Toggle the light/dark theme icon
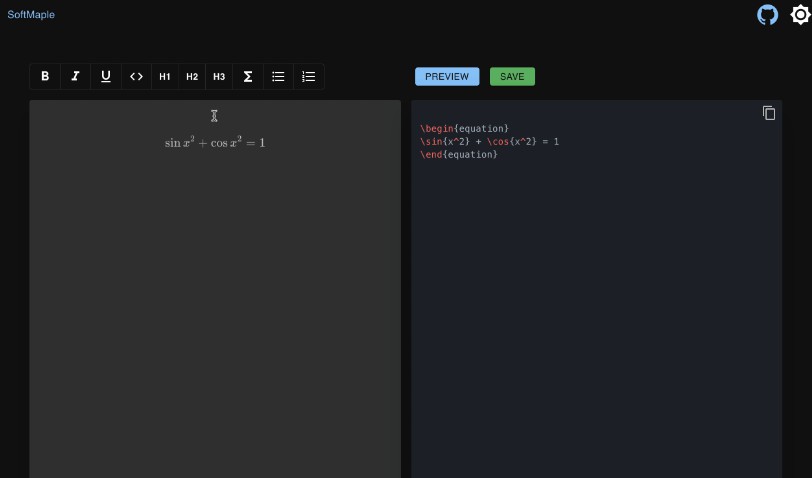This screenshot has width=812, height=478. pos(799,14)
